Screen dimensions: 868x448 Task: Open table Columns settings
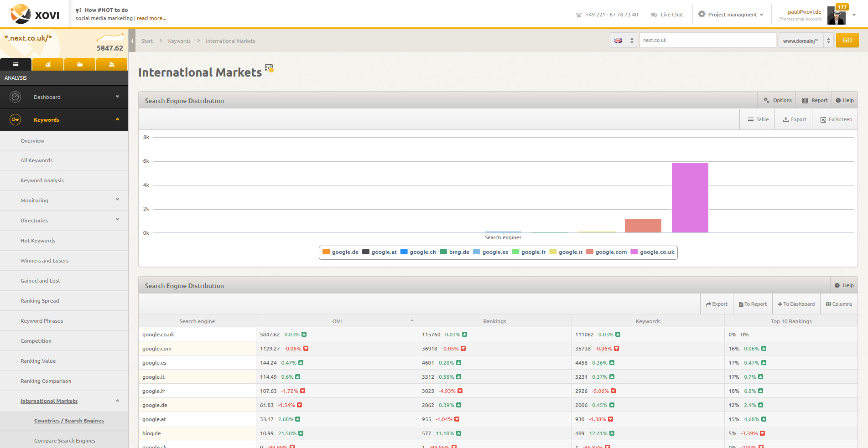839,304
